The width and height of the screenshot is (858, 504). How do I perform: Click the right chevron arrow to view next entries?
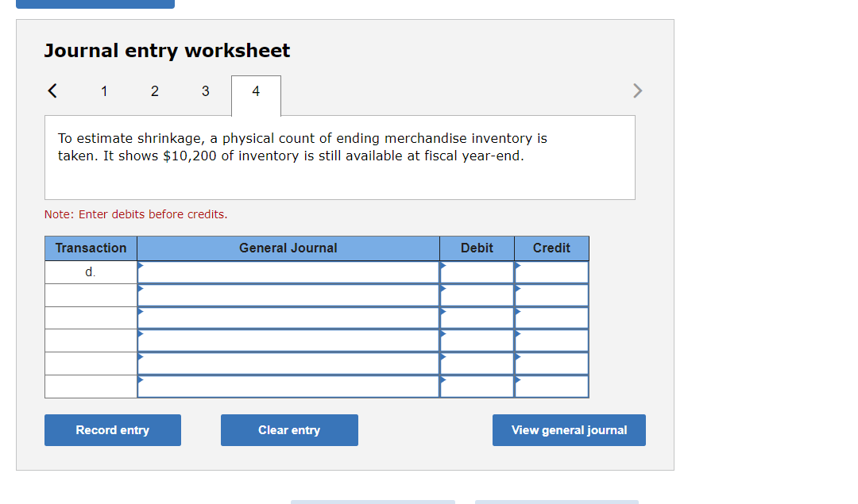[637, 90]
